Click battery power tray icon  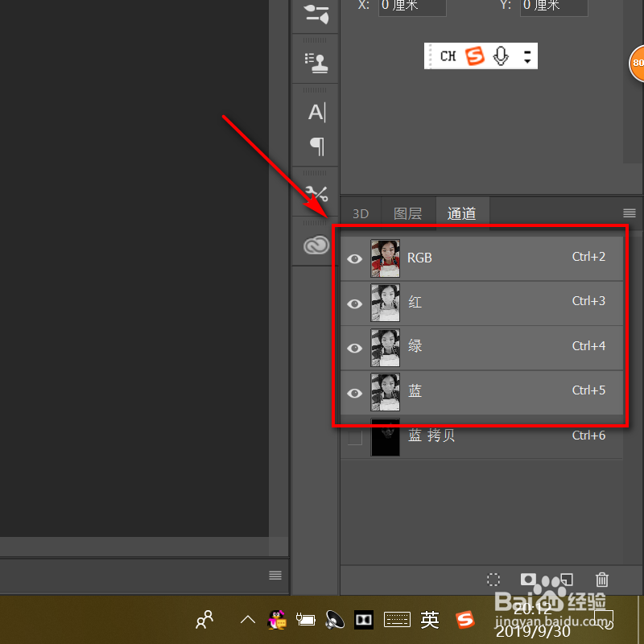[x=306, y=619]
